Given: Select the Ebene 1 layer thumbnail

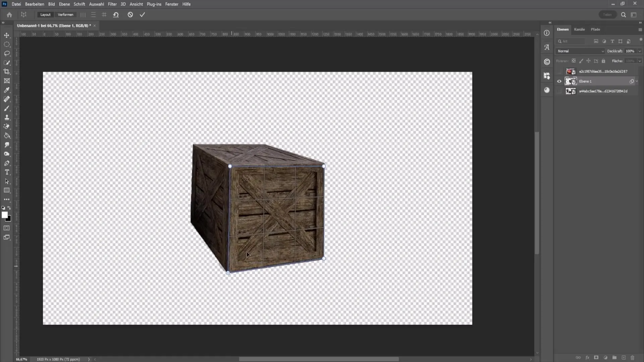Looking at the screenshot, I should click(571, 81).
